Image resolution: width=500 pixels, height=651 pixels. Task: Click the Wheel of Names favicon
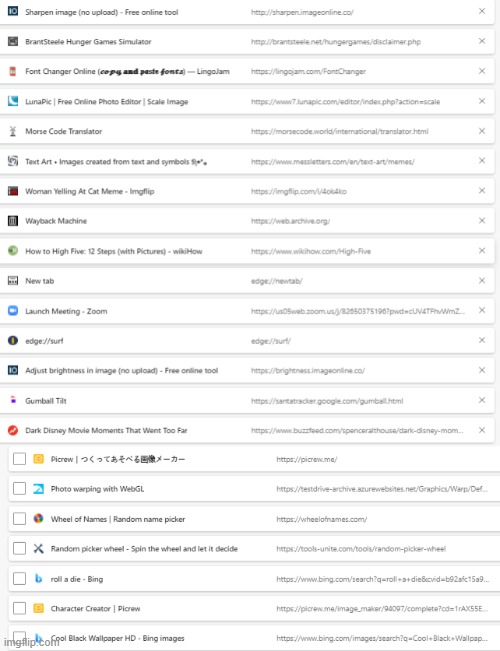[38, 519]
